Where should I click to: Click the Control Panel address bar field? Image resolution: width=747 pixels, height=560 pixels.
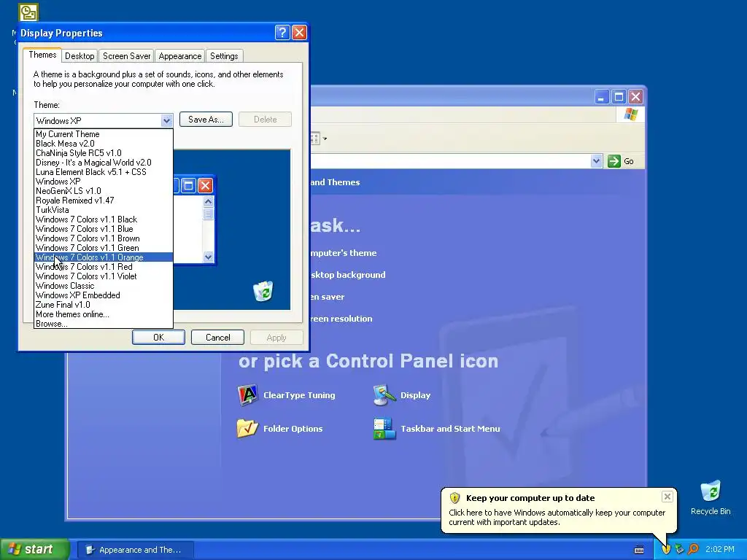point(450,161)
